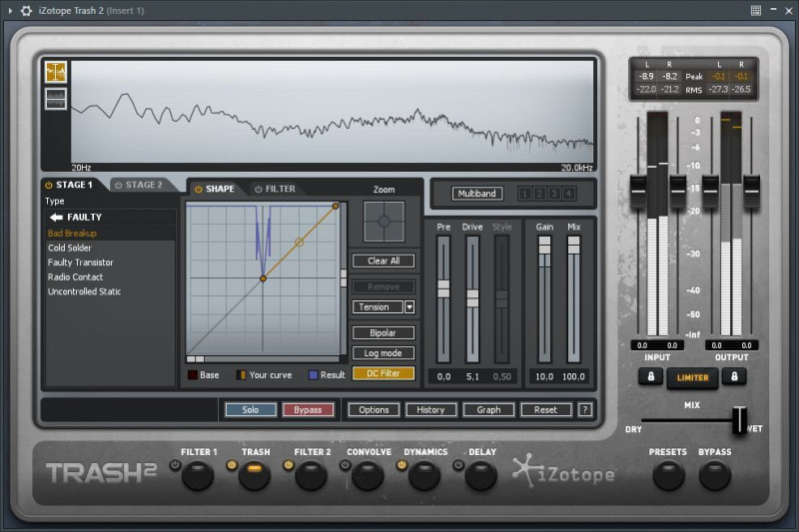Toggle the Dynamics module power button
The height and width of the screenshot is (532, 799).
[x=402, y=464]
